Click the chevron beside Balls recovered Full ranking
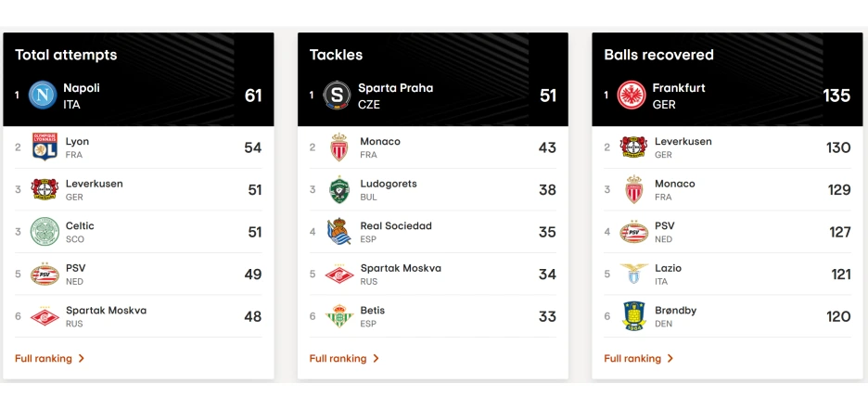 point(670,359)
